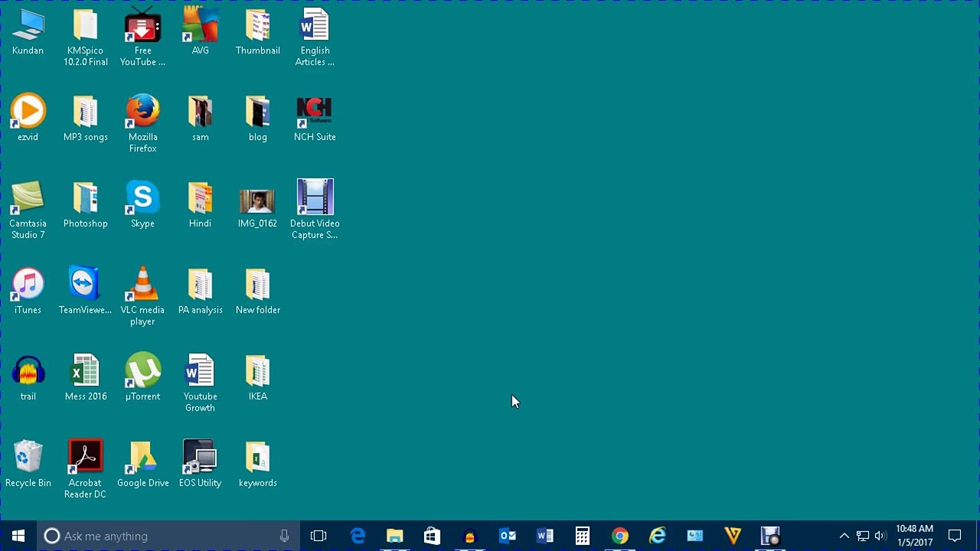980x551 pixels.
Task: Open the Windows Start menu
Action: coord(18,536)
